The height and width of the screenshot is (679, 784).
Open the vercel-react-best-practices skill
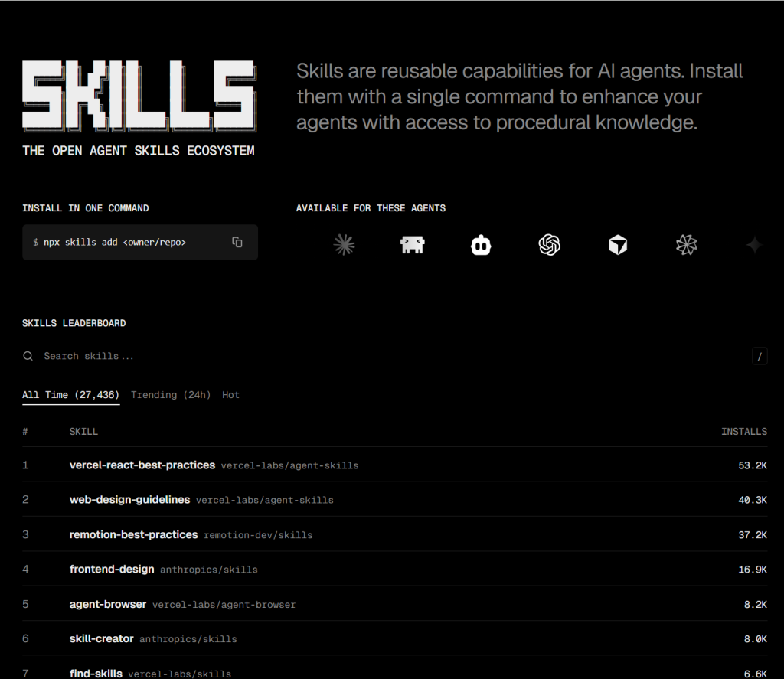(x=142, y=465)
